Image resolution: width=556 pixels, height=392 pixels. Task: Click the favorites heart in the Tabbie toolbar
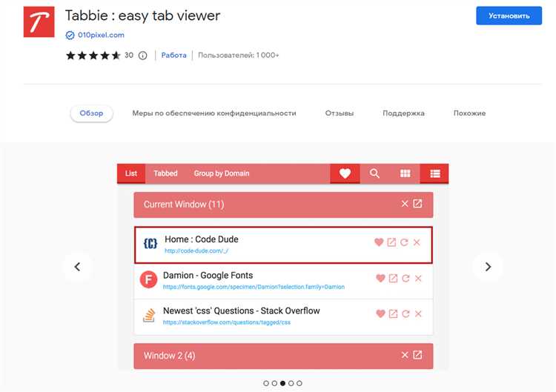click(345, 173)
